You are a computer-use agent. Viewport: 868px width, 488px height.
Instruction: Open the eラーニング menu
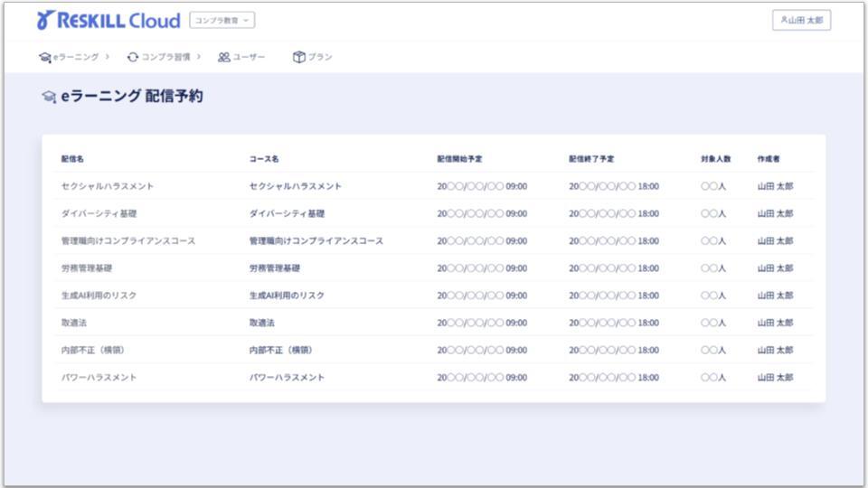(74, 57)
